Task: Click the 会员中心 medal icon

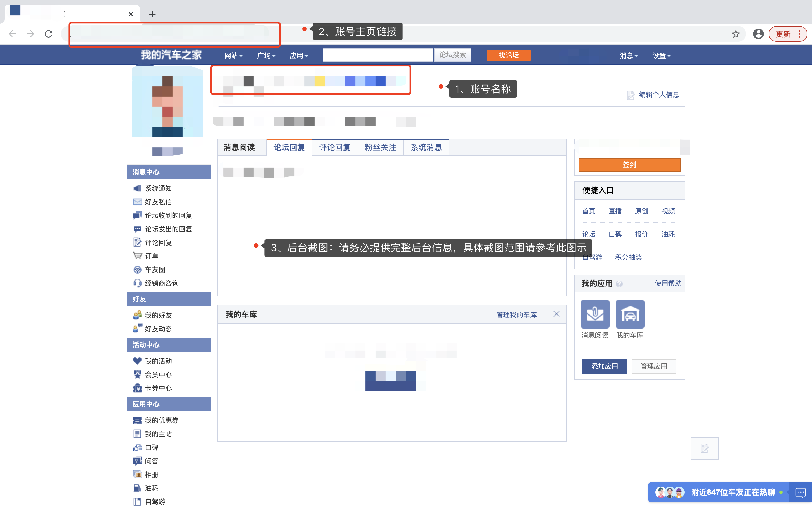Action: click(137, 374)
